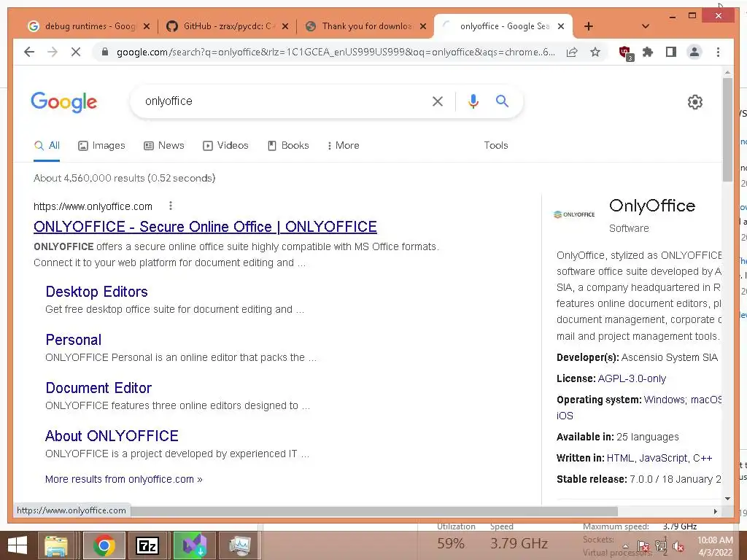Open File Explorer from taskbar
747x560 pixels.
pyautogui.click(x=55, y=545)
